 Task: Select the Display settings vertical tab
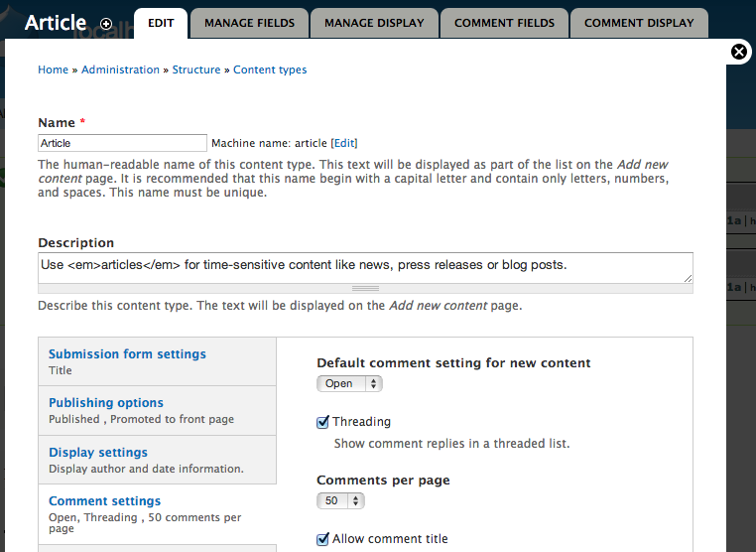[x=157, y=460]
